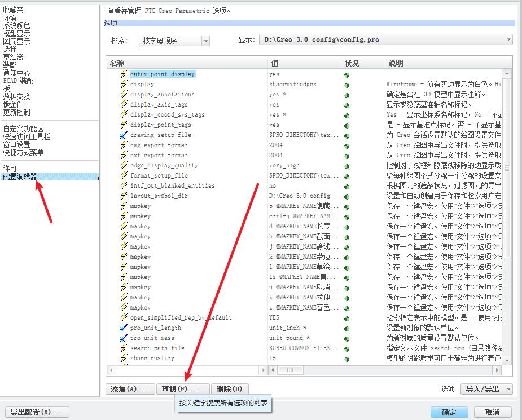Click the lightning icon beside display_annotations

124,94
